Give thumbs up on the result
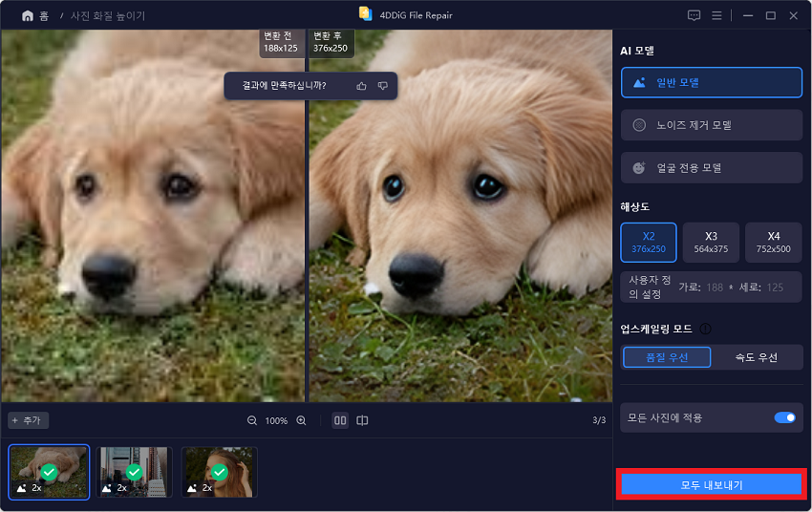Screen dimensions: 812x512 [x=361, y=86]
